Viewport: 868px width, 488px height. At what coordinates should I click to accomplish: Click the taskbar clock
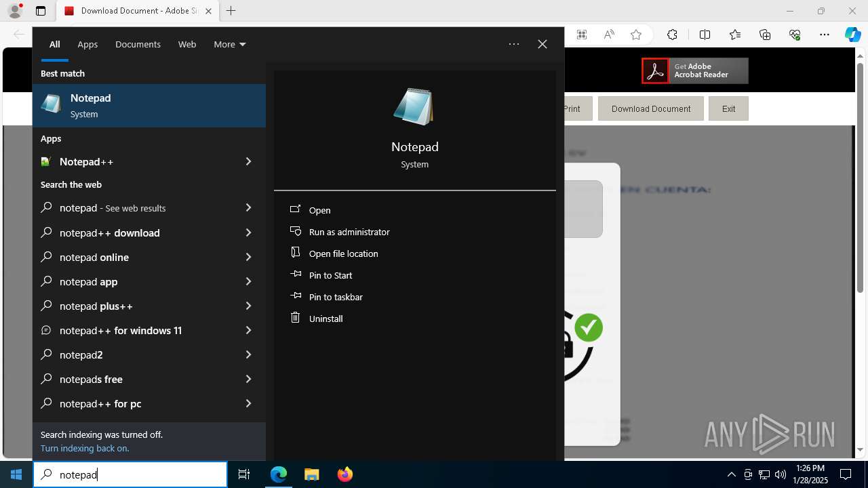(x=810, y=474)
